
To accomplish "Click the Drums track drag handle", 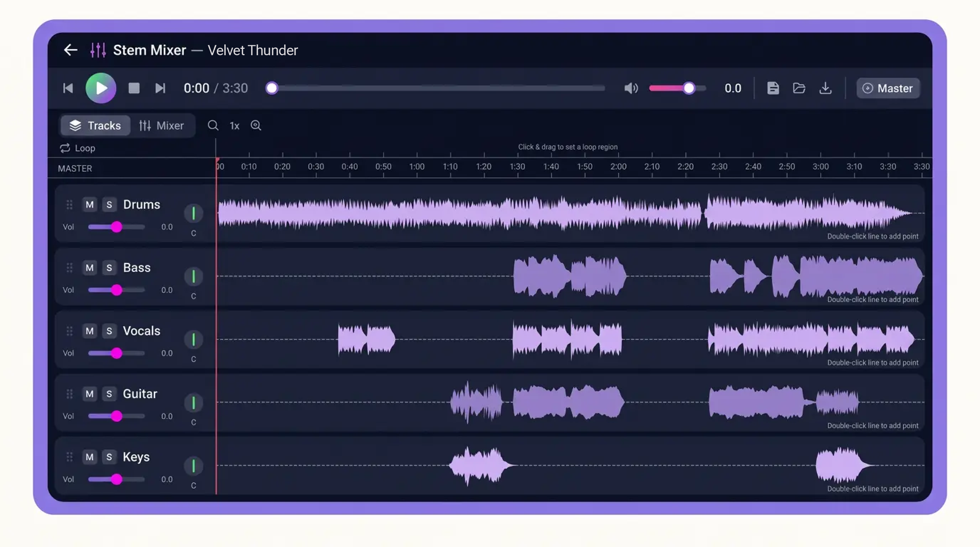I will [x=69, y=205].
